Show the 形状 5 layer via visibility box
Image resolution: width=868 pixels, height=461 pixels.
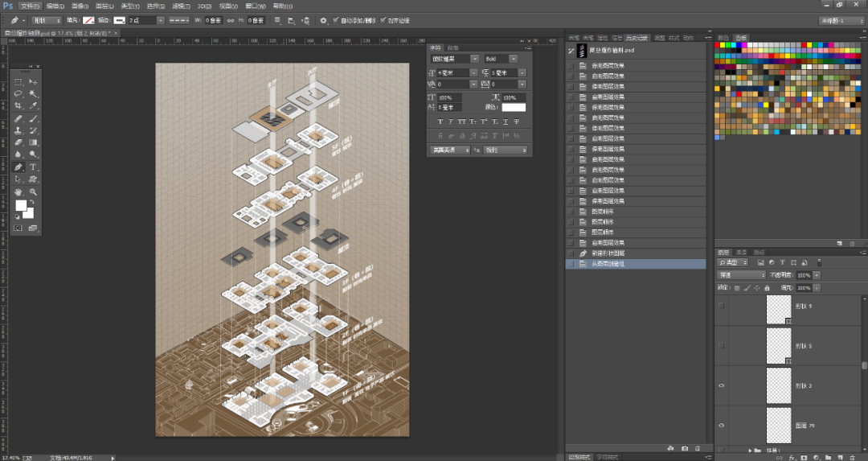click(x=721, y=346)
